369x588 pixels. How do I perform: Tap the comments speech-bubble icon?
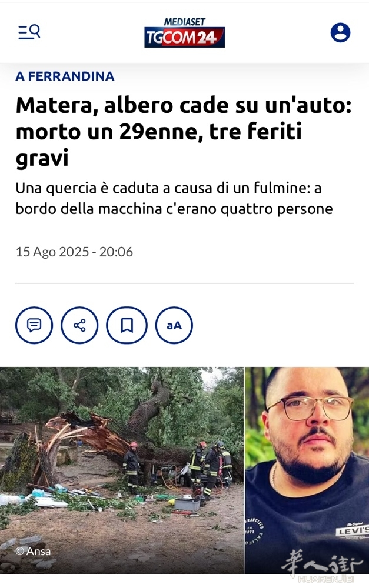34,325
